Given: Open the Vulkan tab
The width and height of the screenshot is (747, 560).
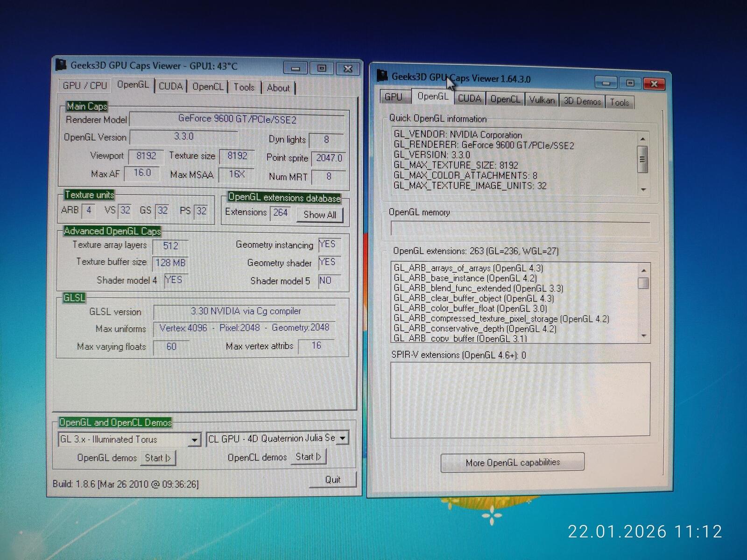Looking at the screenshot, I should (x=542, y=100).
